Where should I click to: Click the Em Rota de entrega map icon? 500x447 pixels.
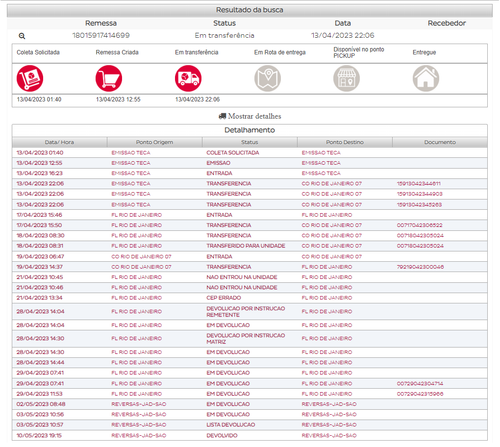click(268, 78)
